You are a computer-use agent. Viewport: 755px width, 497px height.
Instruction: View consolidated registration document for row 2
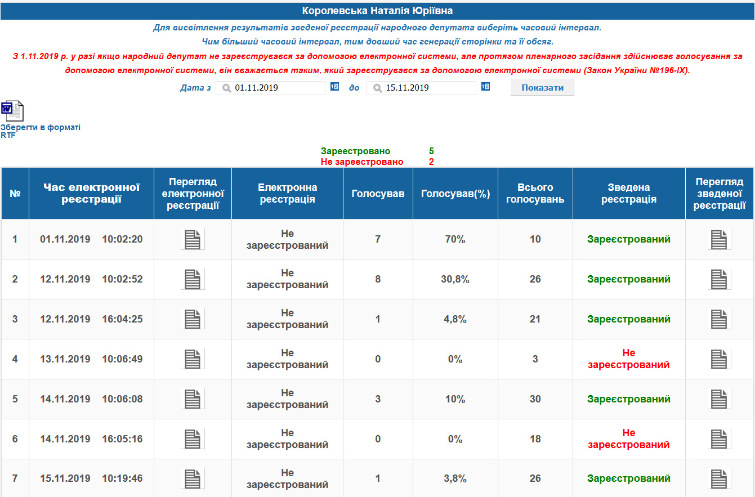tap(720, 279)
